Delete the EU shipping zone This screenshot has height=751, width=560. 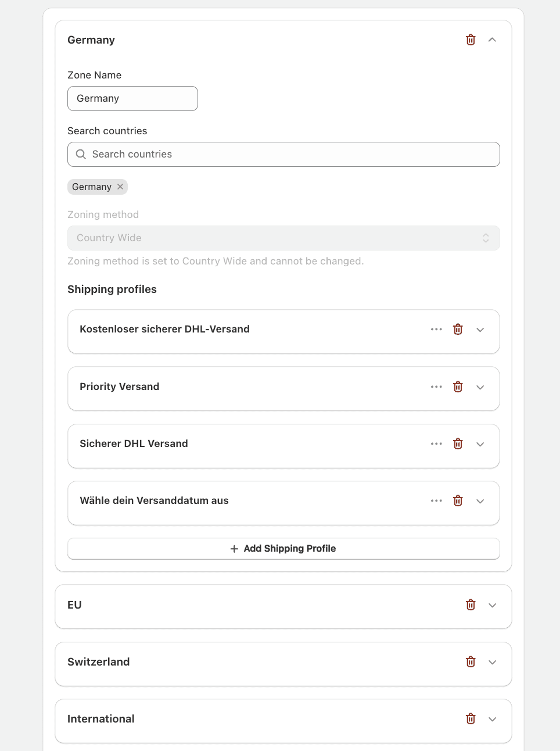coord(471,605)
